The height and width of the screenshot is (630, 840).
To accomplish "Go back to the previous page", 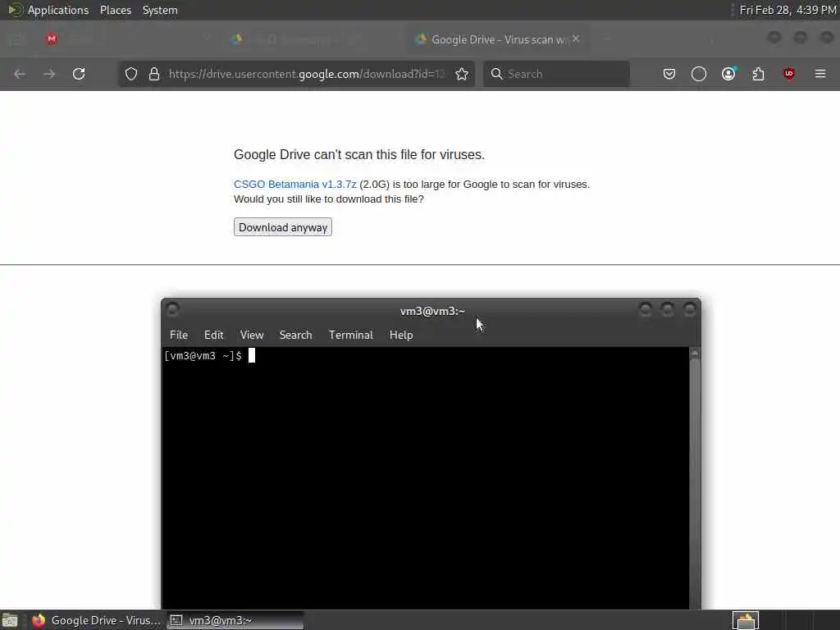I will (x=20, y=74).
